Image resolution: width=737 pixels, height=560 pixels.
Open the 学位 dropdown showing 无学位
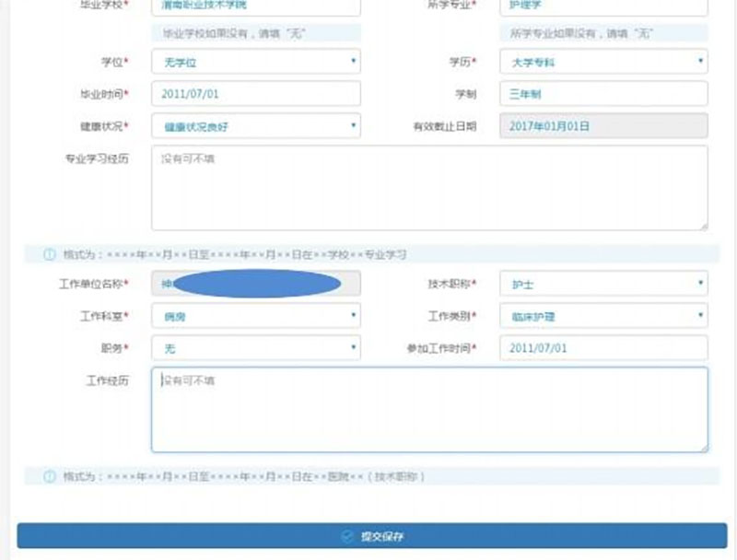tap(255, 63)
